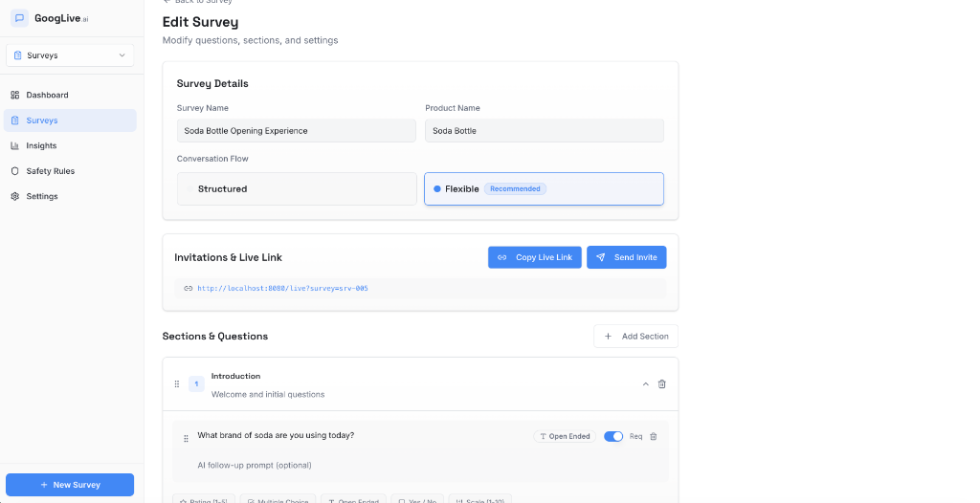Edit the Survey Name field
Screen dimensions: 980x503
297,131
